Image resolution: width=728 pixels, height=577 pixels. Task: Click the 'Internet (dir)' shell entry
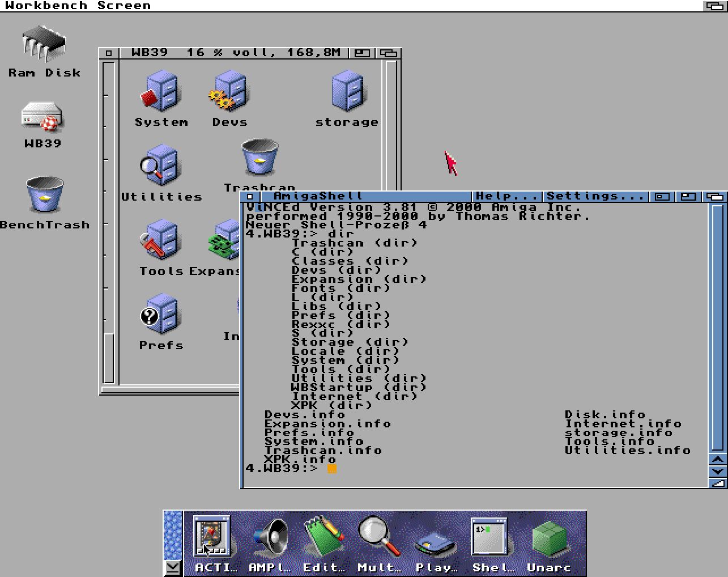[355, 397]
